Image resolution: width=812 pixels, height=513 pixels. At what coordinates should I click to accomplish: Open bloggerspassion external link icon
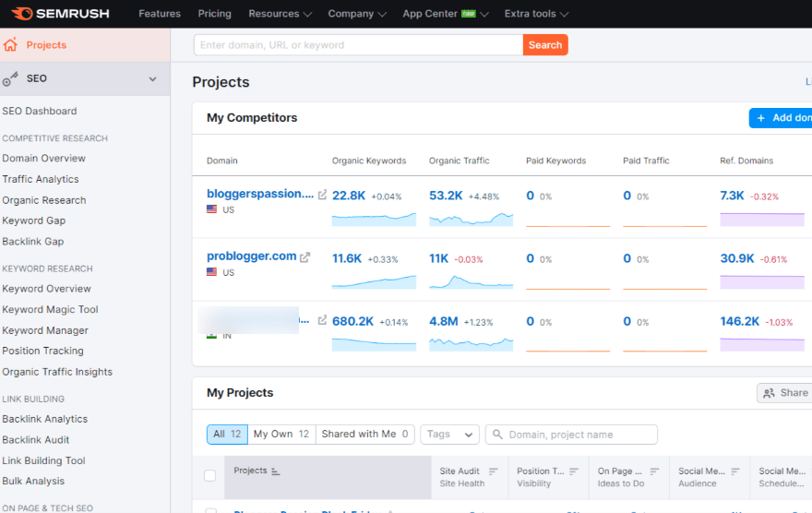pos(322,195)
